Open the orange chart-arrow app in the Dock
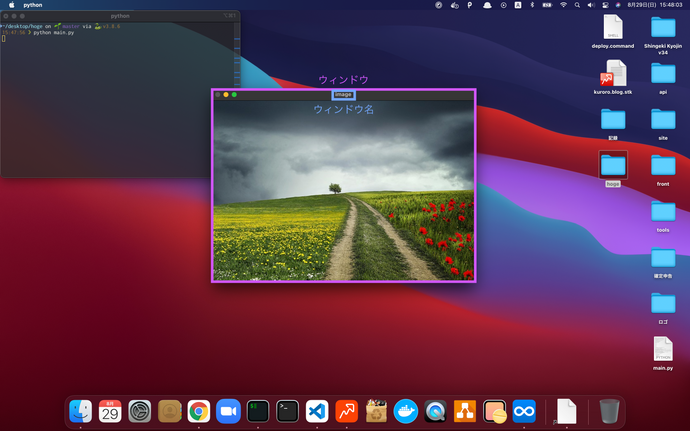 (347, 411)
